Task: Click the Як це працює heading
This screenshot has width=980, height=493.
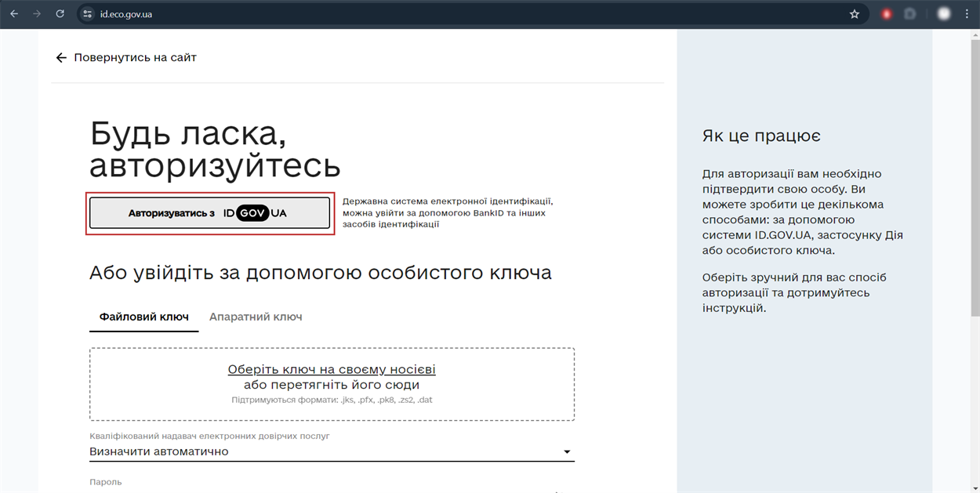Action: (x=761, y=136)
